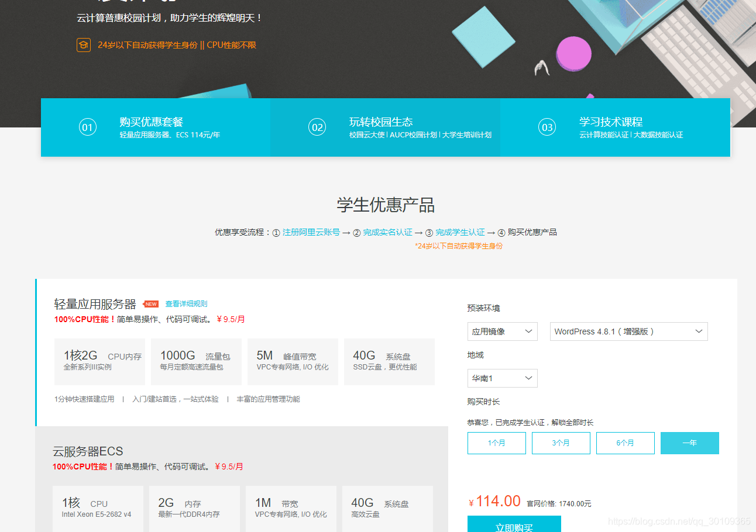Click the 购买优惠产品 step text
The height and width of the screenshot is (532, 756).
coord(532,232)
